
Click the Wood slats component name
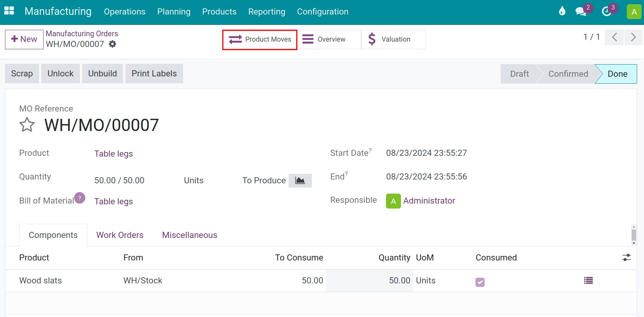tap(41, 281)
